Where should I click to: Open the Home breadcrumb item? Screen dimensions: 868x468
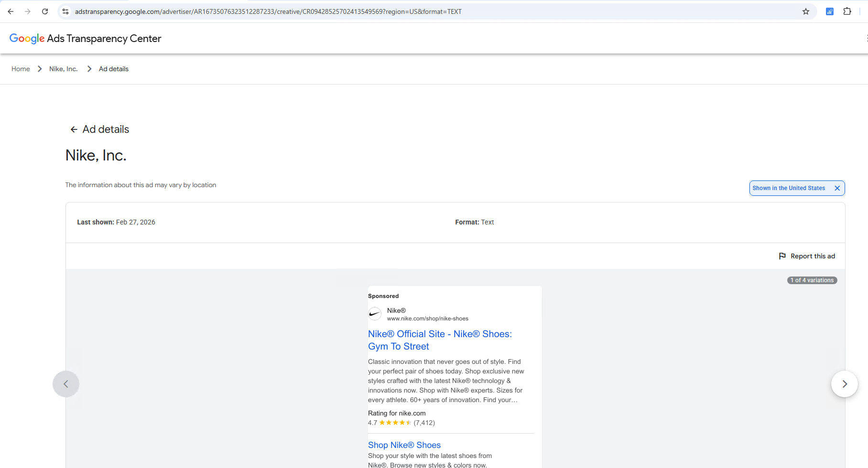21,69
